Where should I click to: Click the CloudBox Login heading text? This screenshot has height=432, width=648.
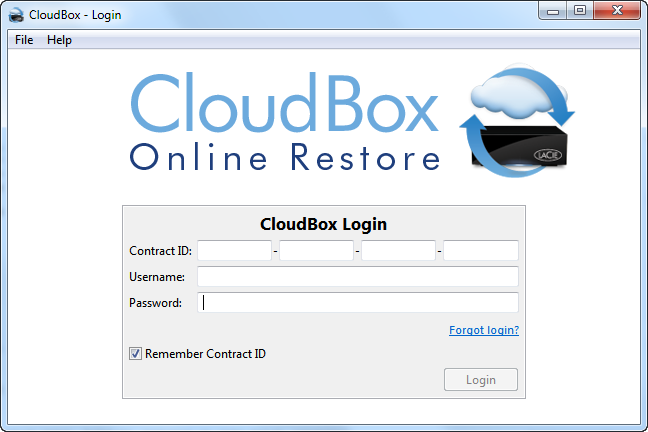coord(324,224)
